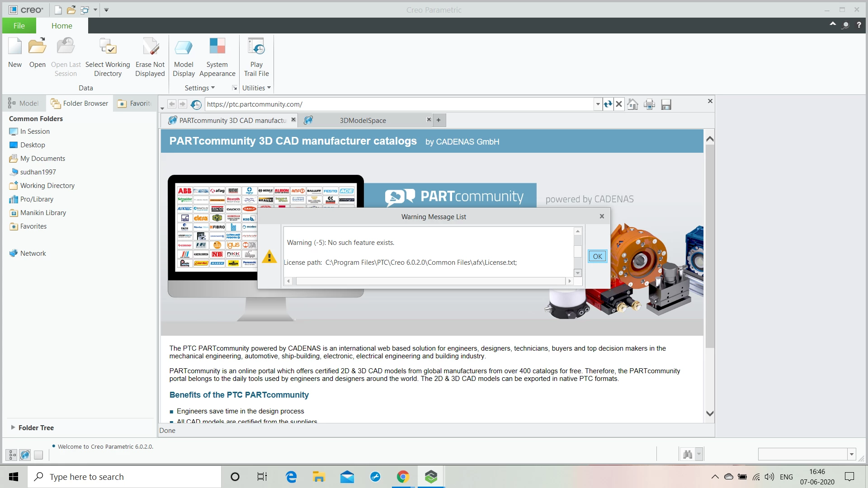Open the URL address history dropdown
Viewport: 868px width, 488px height.
pos(598,104)
